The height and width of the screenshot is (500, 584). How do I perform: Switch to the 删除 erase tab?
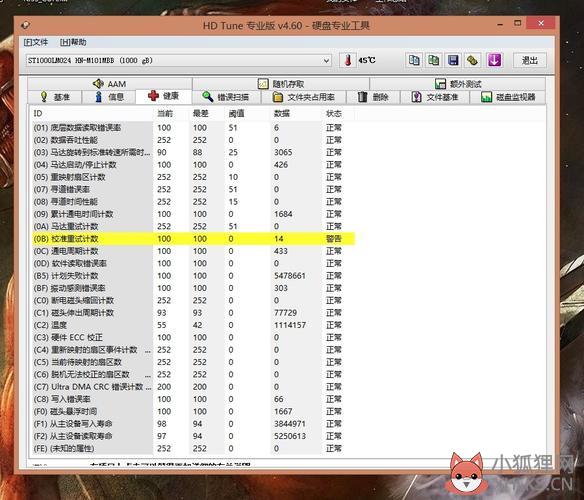[x=373, y=97]
